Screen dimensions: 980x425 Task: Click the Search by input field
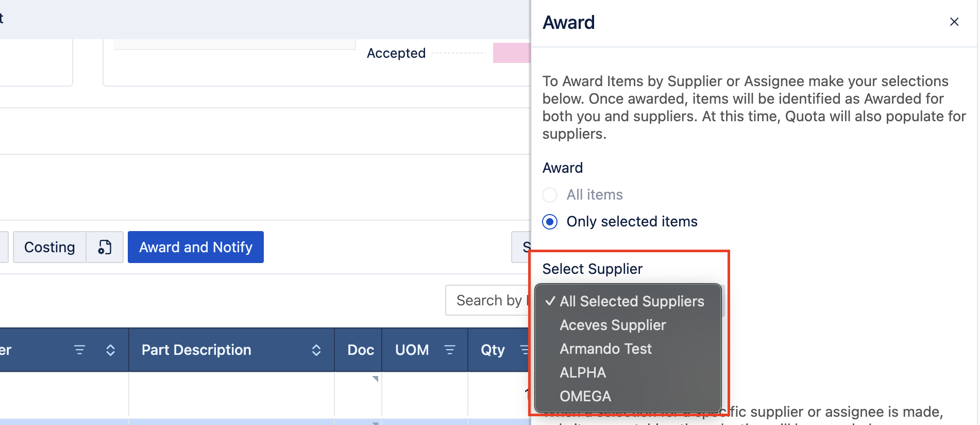click(x=488, y=300)
